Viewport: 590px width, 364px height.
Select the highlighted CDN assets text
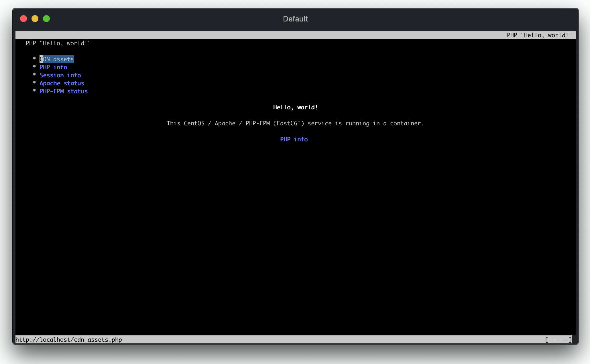click(x=56, y=59)
